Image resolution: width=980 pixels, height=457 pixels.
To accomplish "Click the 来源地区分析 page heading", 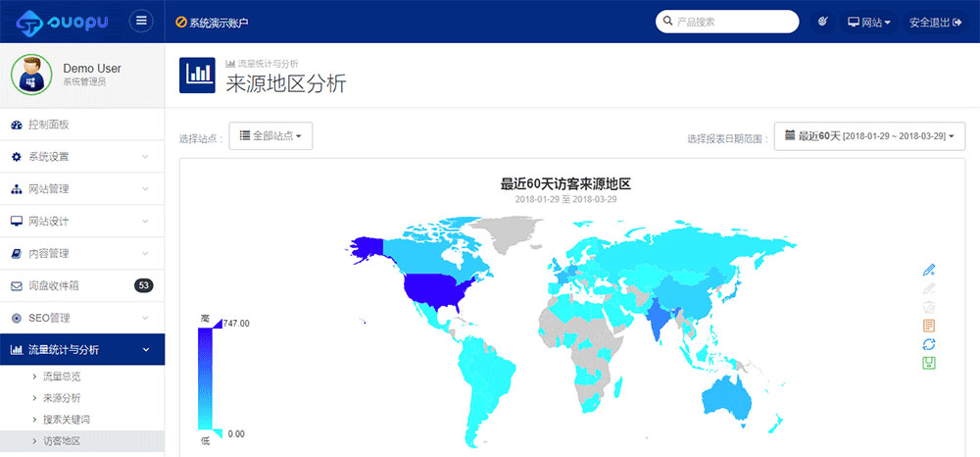I will pos(285,83).
